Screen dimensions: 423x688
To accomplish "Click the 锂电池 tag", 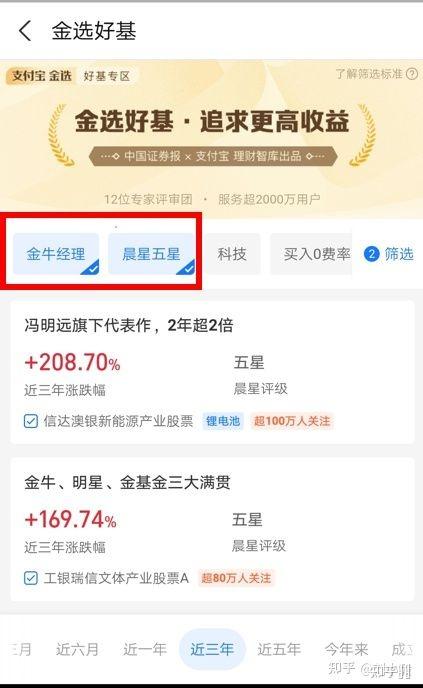I will coord(223,421).
